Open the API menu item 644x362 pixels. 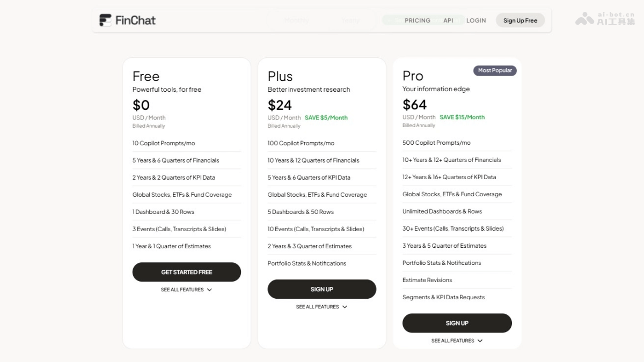point(448,20)
